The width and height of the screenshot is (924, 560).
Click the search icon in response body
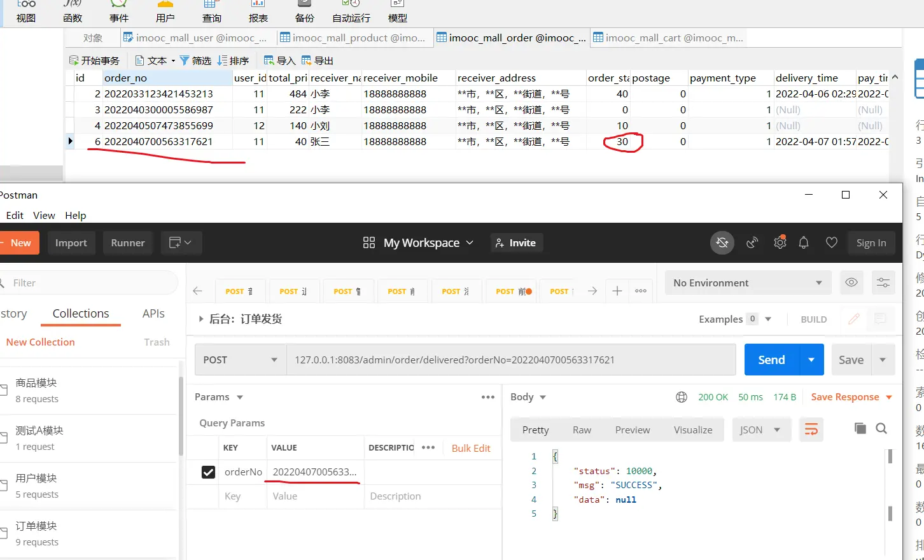(x=881, y=429)
